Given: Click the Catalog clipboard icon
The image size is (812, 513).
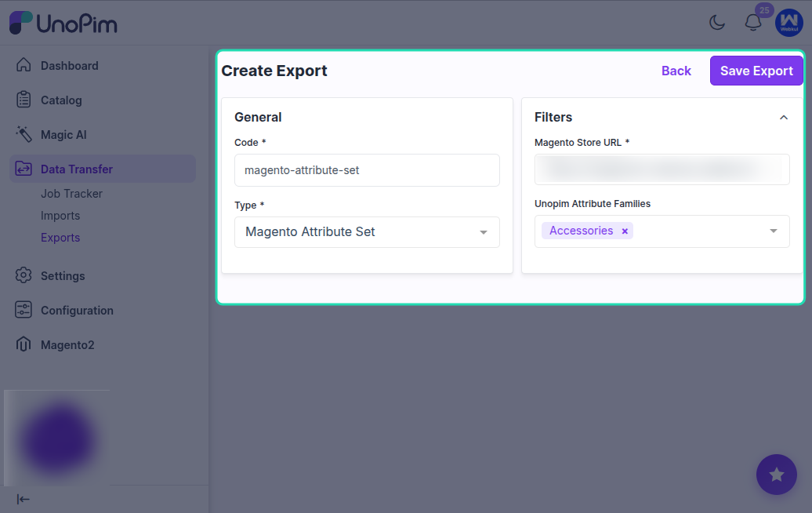Looking at the screenshot, I should (24, 100).
